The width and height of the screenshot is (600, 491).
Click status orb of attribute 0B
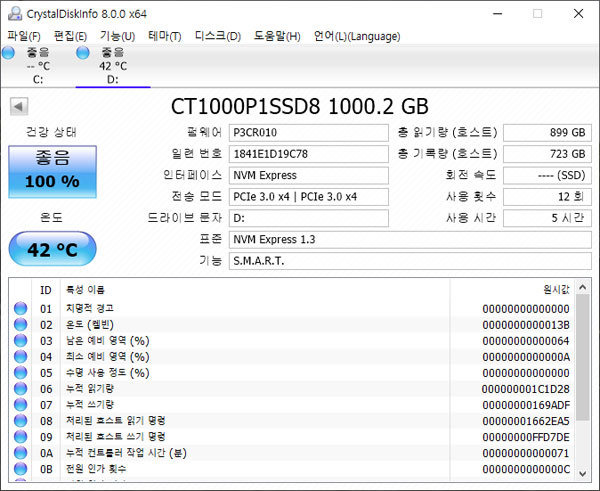pos(21,469)
